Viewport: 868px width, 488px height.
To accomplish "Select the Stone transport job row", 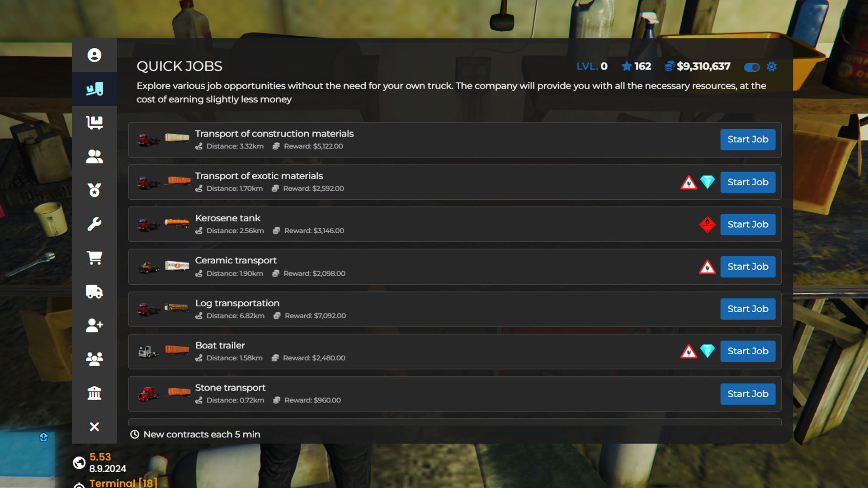I will click(455, 394).
